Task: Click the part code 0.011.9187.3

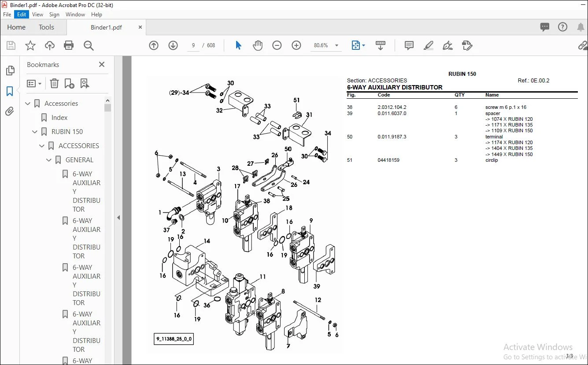Action: [392, 137]
